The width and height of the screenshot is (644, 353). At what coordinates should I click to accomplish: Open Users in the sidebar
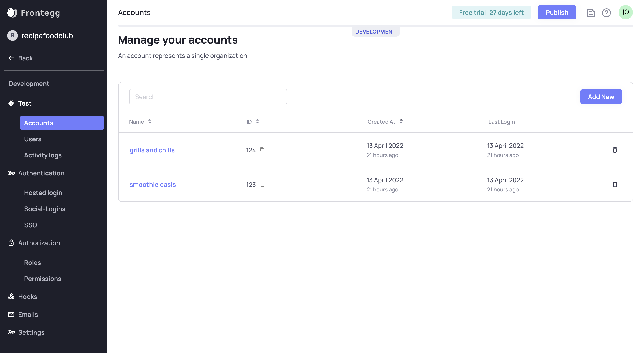coord(33,139)
